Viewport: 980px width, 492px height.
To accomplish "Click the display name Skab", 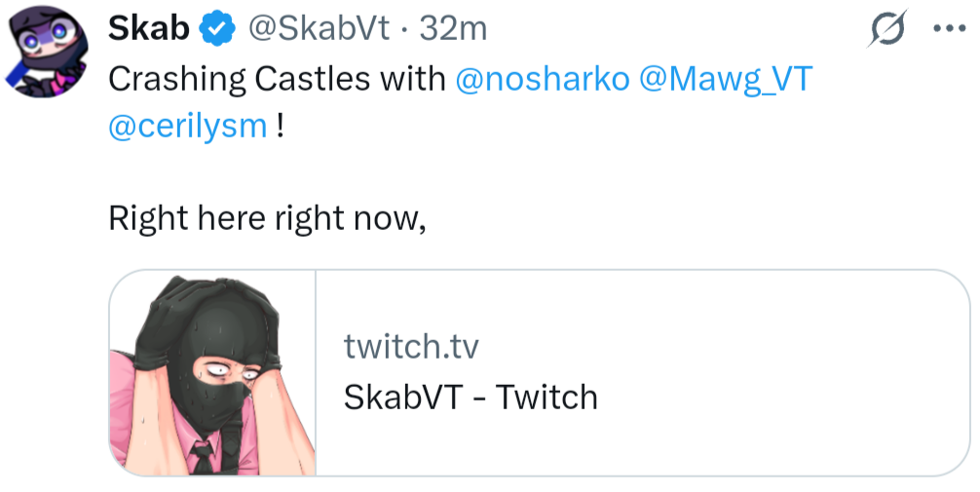I will 148,30.
